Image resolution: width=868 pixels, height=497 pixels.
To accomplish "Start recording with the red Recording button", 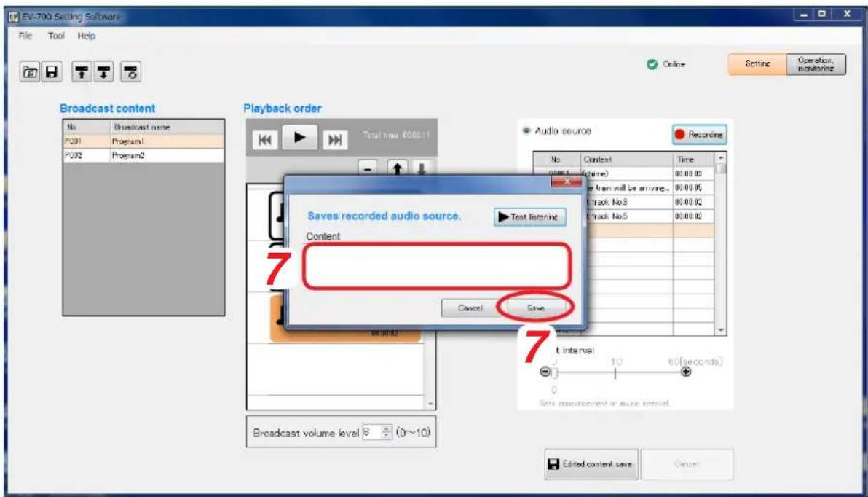I will pos(699,135).
